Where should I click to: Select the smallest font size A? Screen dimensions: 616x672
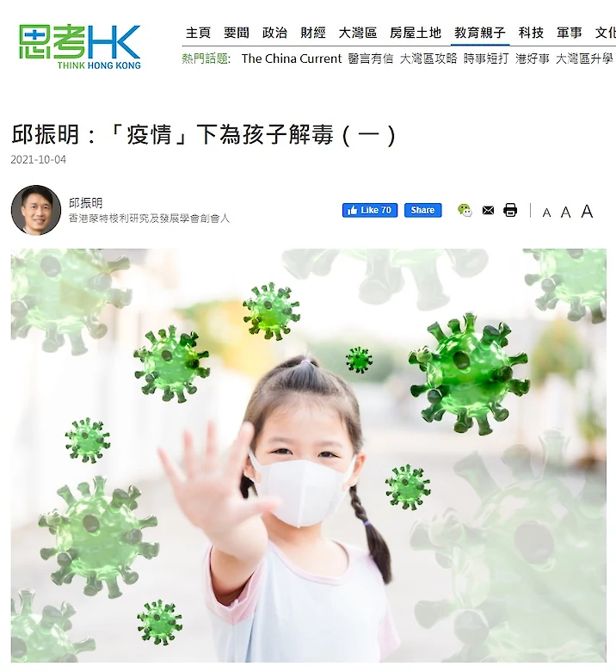pos(546,213)
